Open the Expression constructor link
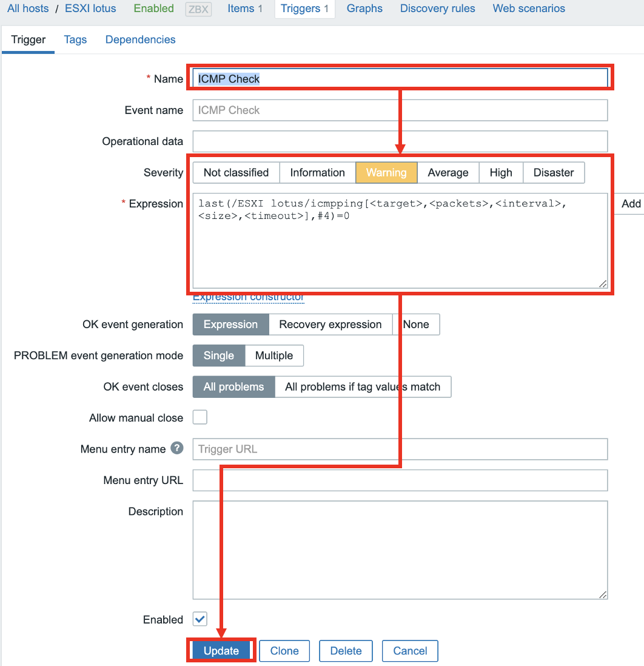The height and width of the screenshot is (666, 644). [248, 298]
